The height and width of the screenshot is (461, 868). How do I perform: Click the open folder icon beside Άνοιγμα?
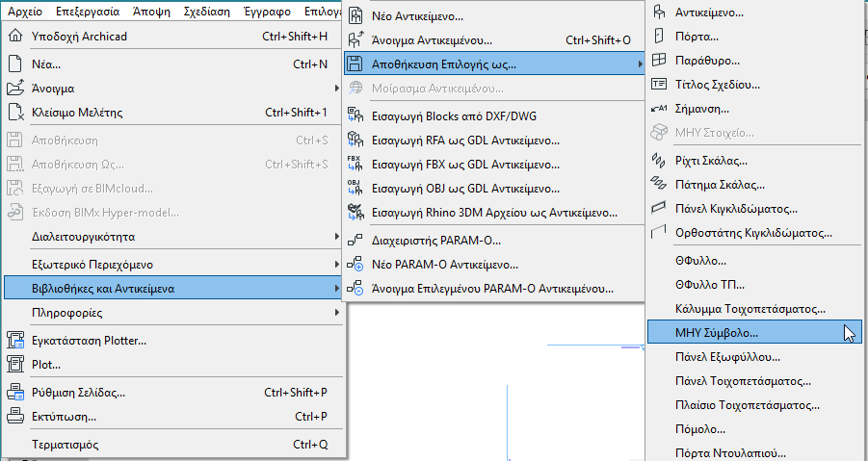(x=15, y=88)
